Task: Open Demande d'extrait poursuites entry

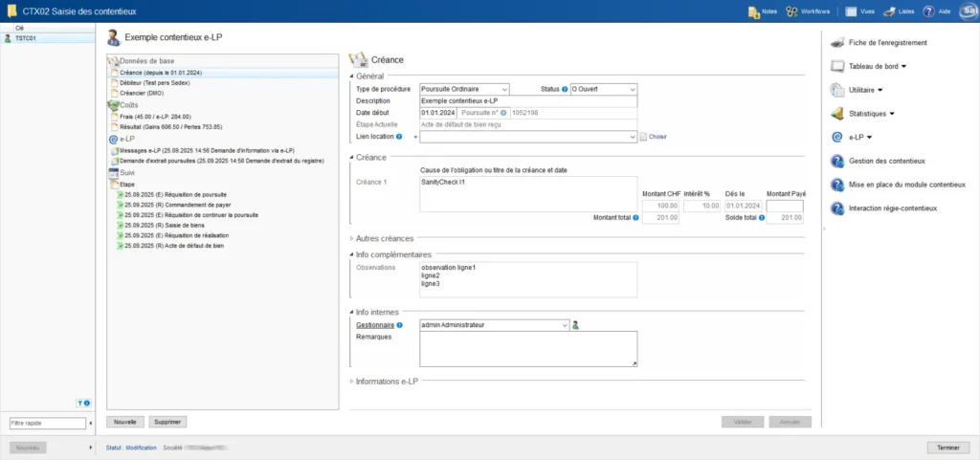Action: coord(221,161)
